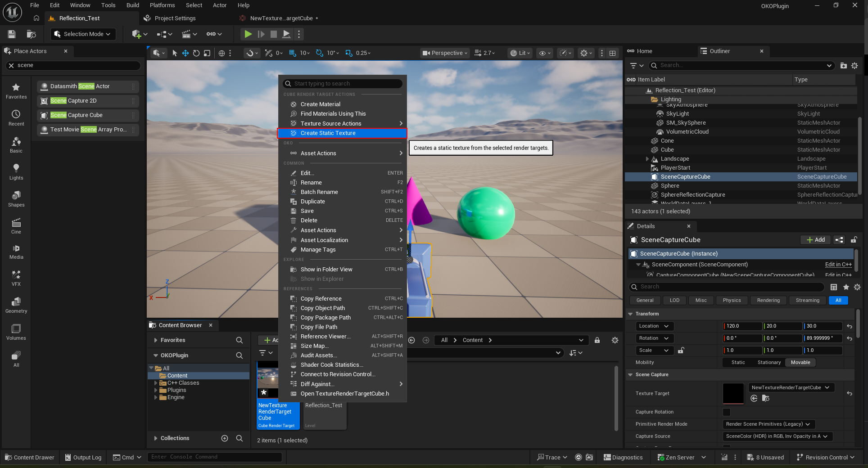Screen dimensions: 868x468
Task: Set Mobility to Stationary
Action: click(769, 363)
